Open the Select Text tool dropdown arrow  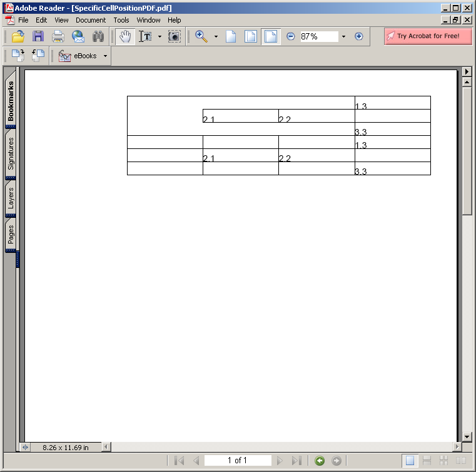[160, 36]
